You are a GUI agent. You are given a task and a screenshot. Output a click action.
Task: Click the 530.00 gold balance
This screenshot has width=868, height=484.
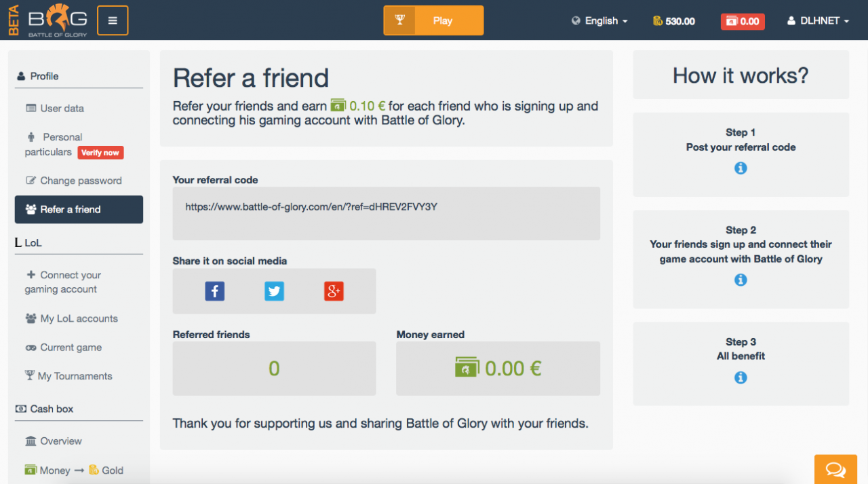coord(674,21)
